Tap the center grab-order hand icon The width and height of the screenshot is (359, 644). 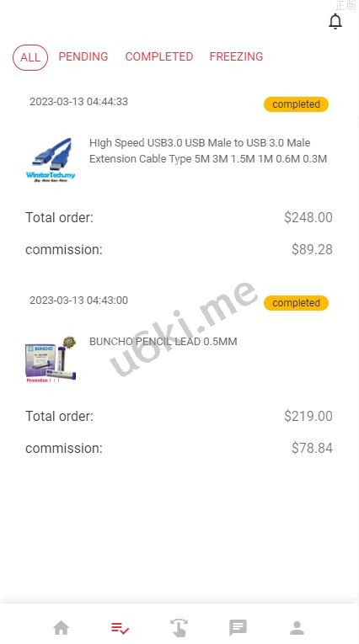(179, 627)
